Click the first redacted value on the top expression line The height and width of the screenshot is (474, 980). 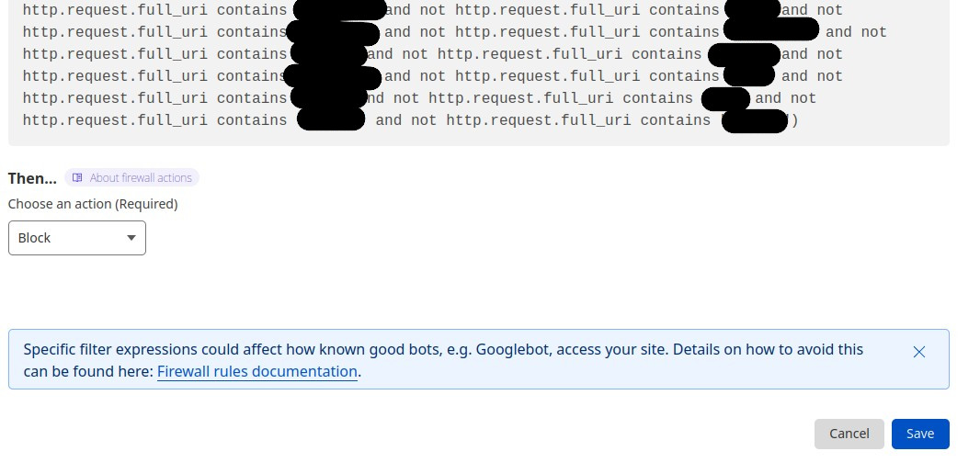[339, 9]
